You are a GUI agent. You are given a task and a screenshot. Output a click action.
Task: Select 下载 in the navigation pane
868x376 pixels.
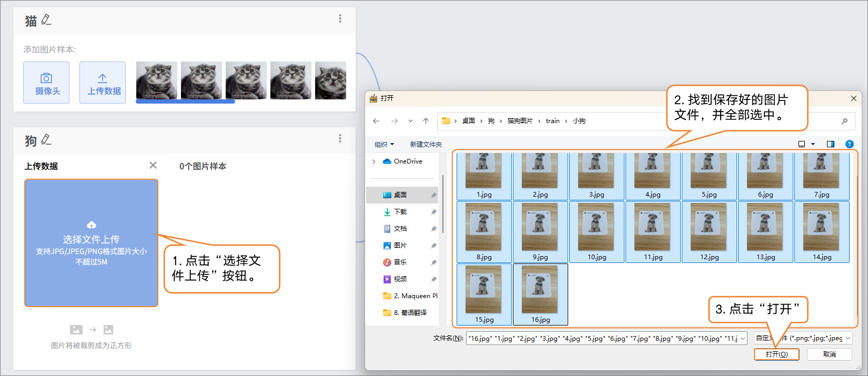click(x=400, y=212)
